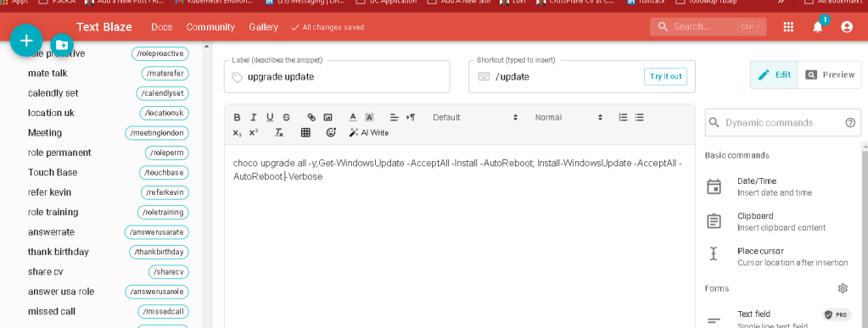Open notifications bell icon
Viewport: 868px width, 328px height.
coord(818,26)
